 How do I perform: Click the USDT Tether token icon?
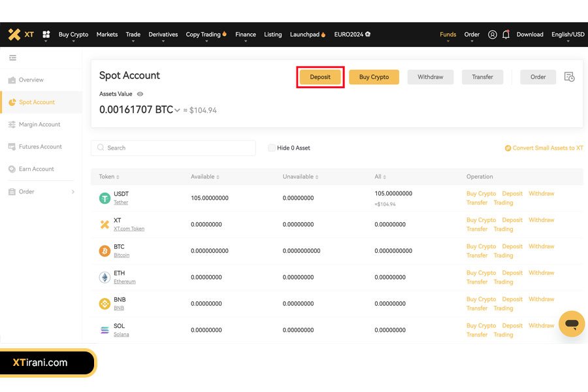(105, 198)
